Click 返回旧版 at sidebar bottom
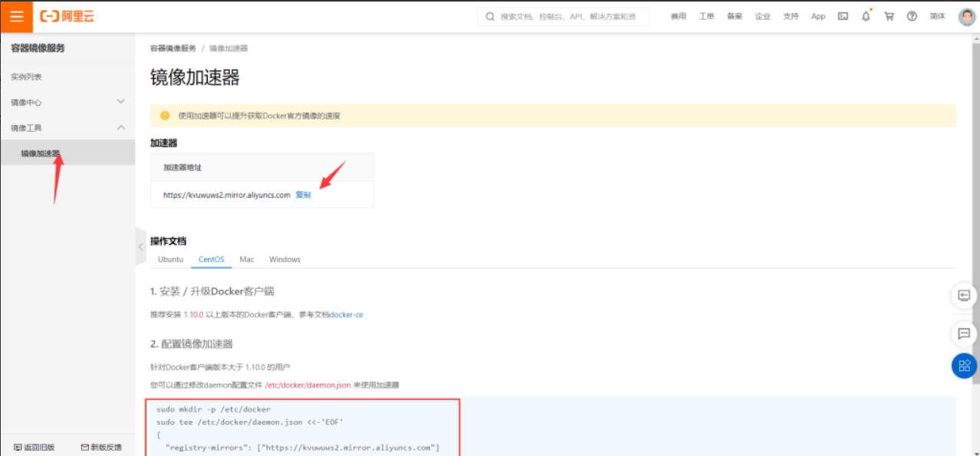Image resolution: width=980 pixels, height=456 pixels. click(x=35, y=447)
